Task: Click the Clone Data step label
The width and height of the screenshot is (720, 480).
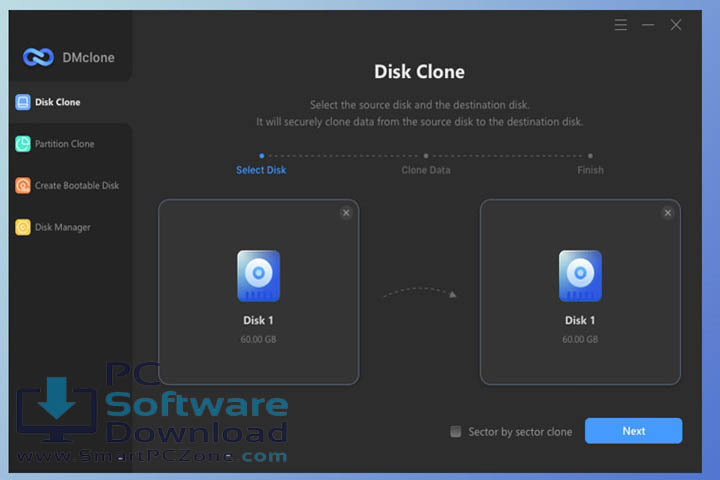Action: pyautogui.click(x=426, y=170)
